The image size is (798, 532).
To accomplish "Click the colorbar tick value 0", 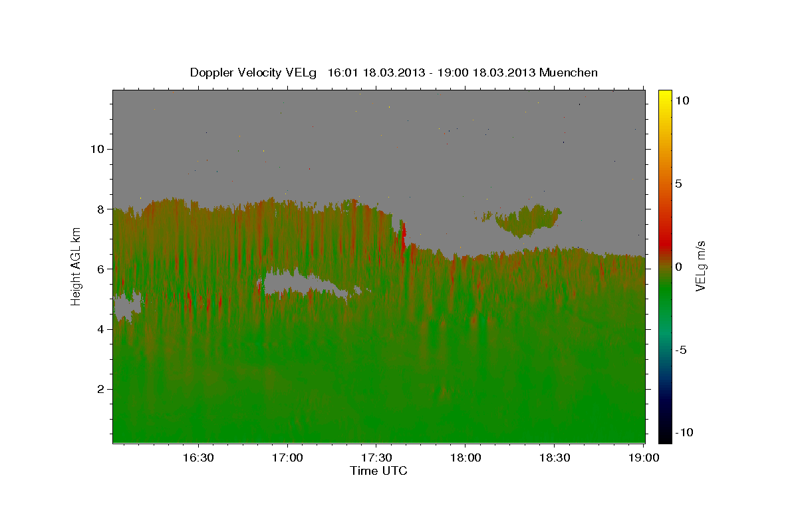I will [678, 267].
